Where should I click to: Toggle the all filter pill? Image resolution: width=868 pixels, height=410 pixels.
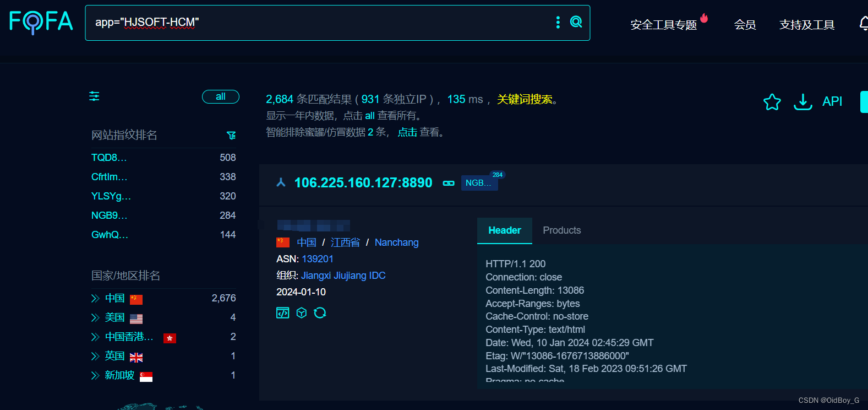click(221, 96)
